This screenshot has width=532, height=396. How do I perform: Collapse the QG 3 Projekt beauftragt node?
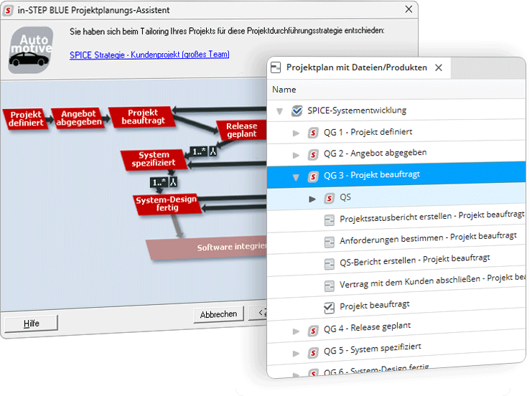tap(296, 176)
